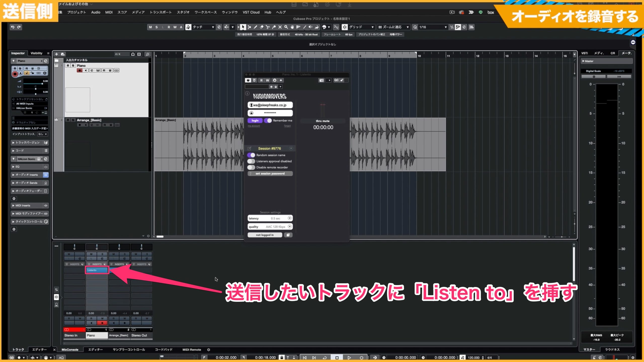
Task: Open the トランスポート menu
Action: pyautogui.click(x=160, y=12)
